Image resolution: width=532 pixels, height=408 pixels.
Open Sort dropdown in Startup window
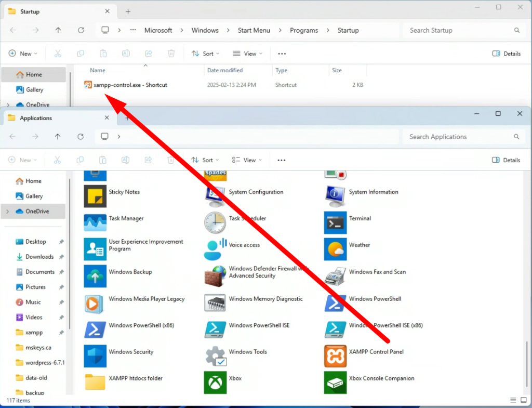click(205, 54)
